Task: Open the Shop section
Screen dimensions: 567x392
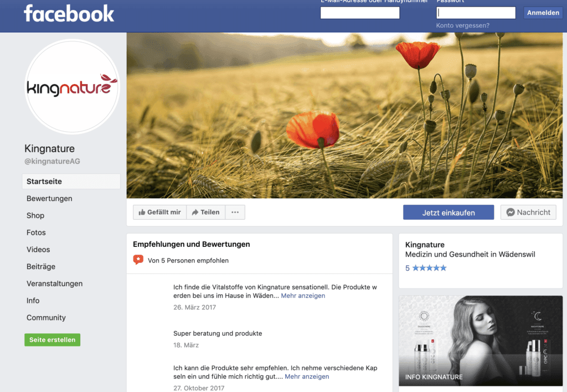Action: (35, 215)
